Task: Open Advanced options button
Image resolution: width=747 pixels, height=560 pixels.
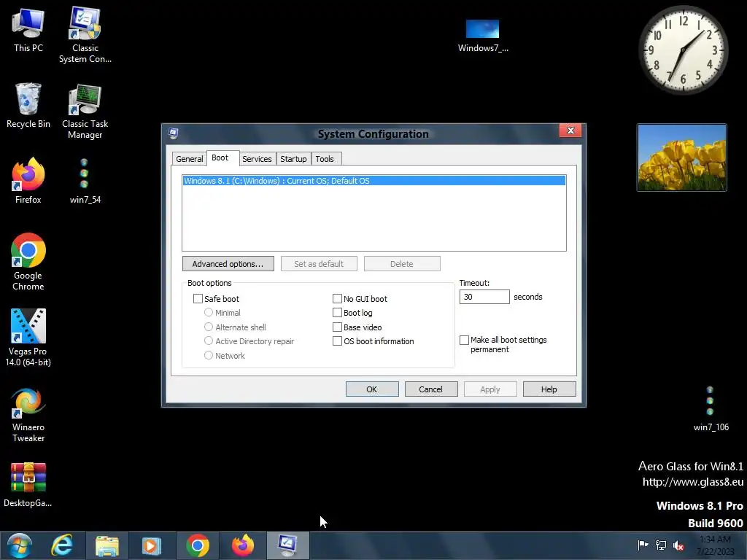Action: tap(228, 264)
